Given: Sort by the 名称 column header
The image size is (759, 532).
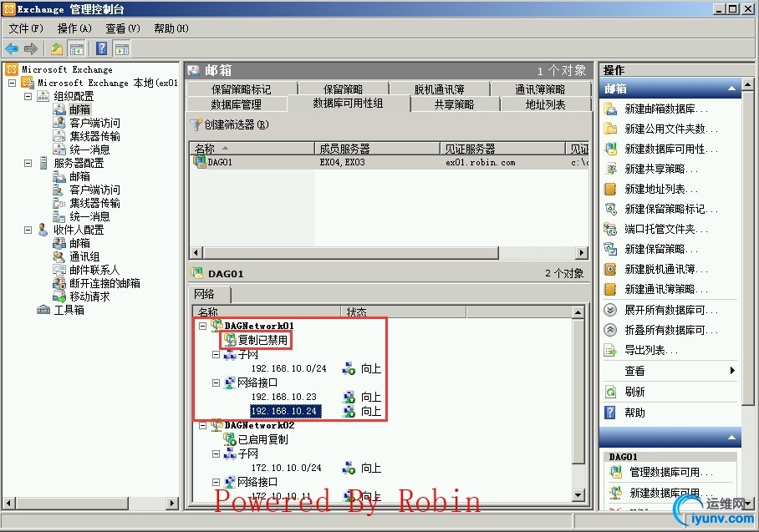Looking at the screenshot, I should point(252,148).
